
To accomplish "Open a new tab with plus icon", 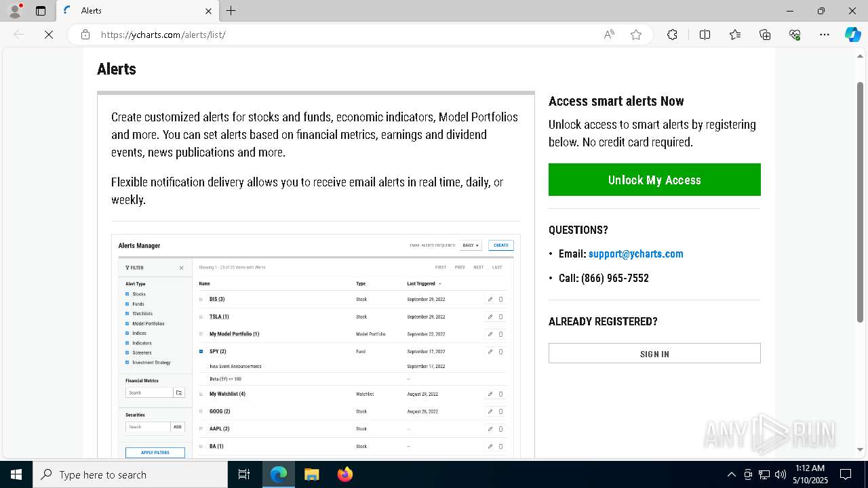I will point(231,11).
